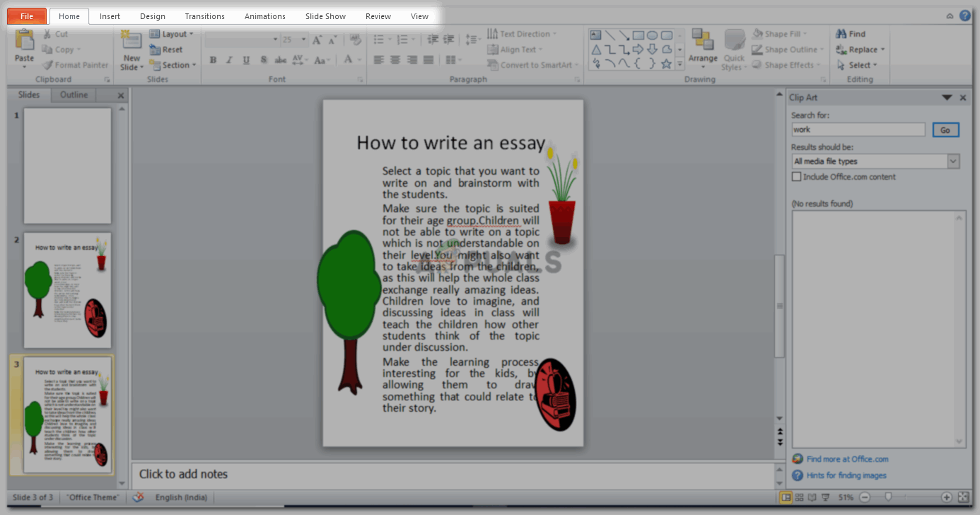This screenshot has height=515, width=980.
Task: Add a New Slide from ribbon
Action: [x=132, y=41]
